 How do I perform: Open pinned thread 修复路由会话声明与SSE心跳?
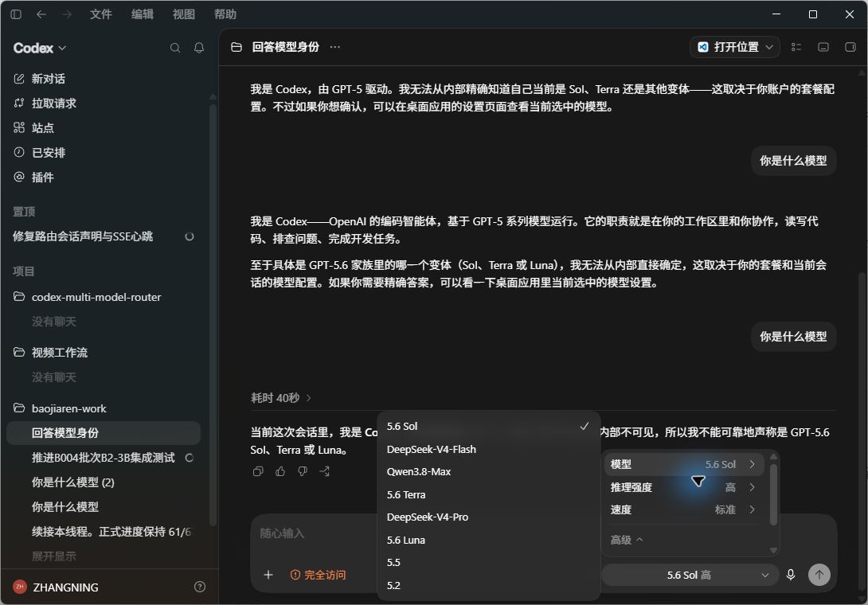(x=103, y=236)
